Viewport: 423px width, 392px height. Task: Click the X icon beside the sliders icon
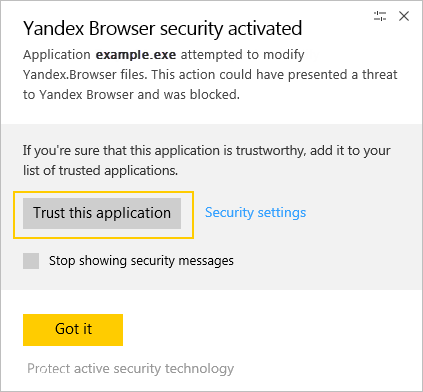coord(404,16)
